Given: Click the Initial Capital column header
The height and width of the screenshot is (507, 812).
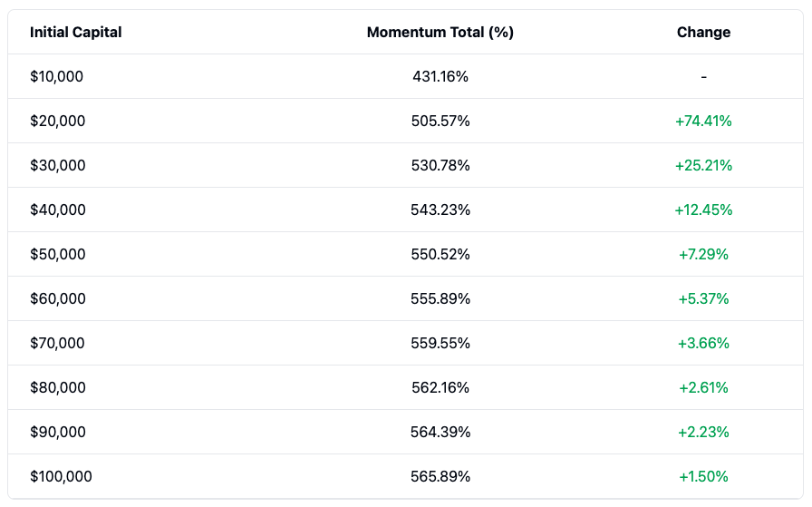Looking at the screenshot, I should (x=76, y=33).
